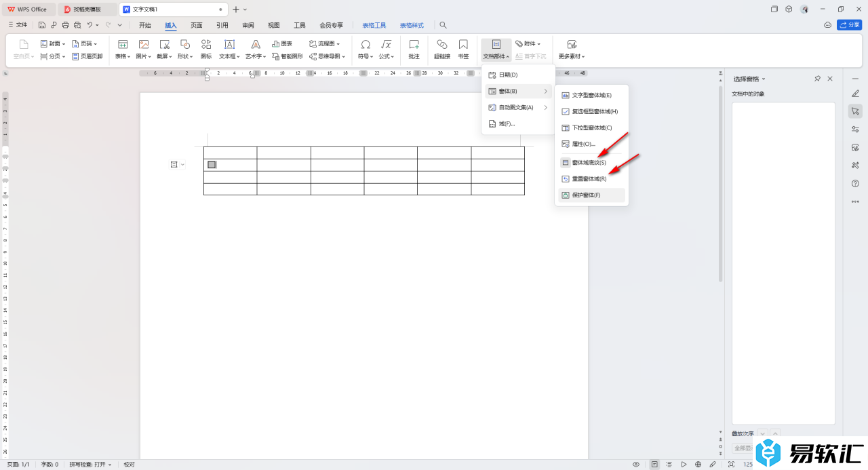Open the 图标 (Icons) gallery
The image size is (868, 470).
click(206, 50)
